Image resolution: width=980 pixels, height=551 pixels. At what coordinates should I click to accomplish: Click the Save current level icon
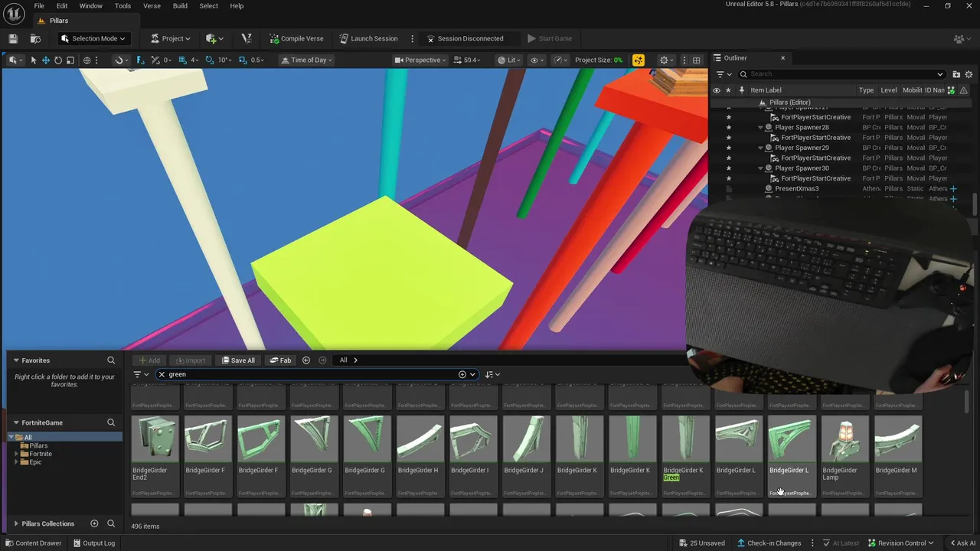(x=13, y=38)
